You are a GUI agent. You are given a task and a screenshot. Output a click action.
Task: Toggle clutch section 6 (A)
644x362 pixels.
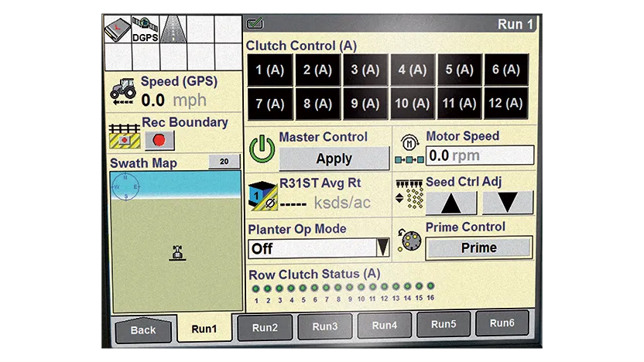coord(506,70)
